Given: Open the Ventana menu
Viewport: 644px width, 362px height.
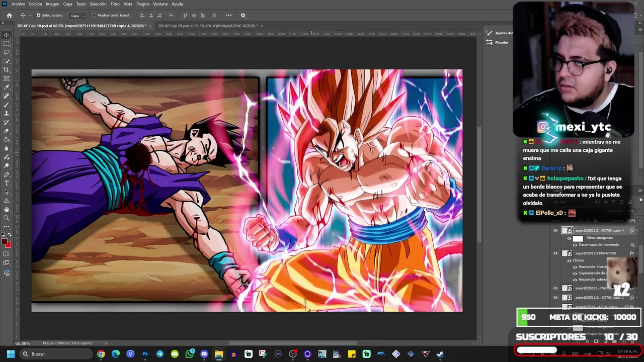Looking at the screenshot, I should point(160,4).
